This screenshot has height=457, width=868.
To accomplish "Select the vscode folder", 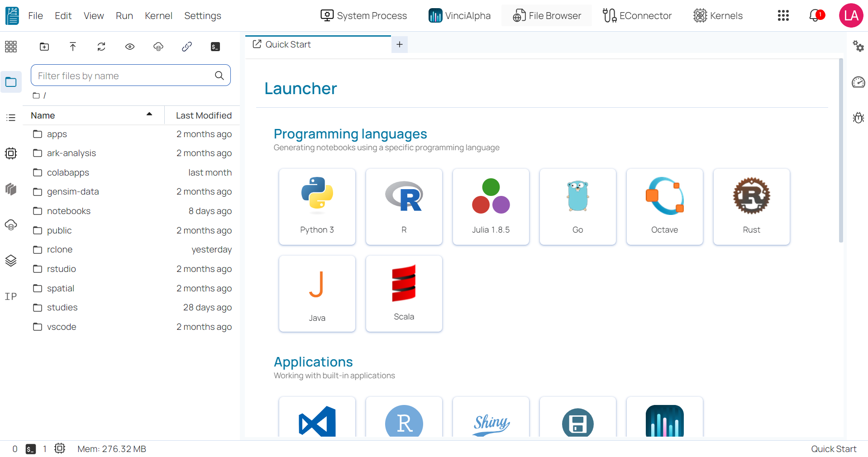I will click(x=132, y=327).
